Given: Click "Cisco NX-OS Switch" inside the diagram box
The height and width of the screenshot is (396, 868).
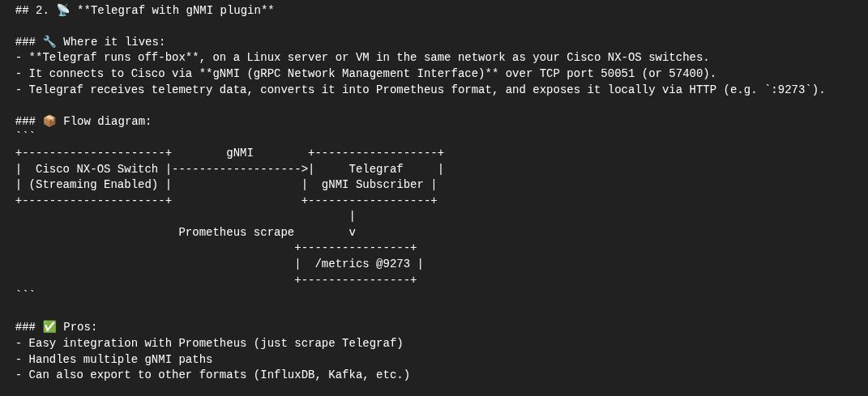Looking at the screenshot, I should (x=96, y=169).
